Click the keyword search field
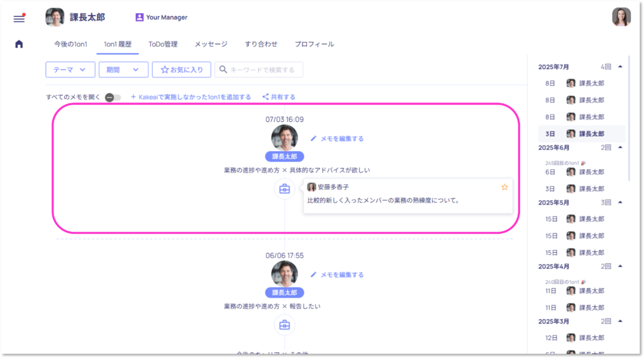 pyautogui.click(x=258, y=70)
